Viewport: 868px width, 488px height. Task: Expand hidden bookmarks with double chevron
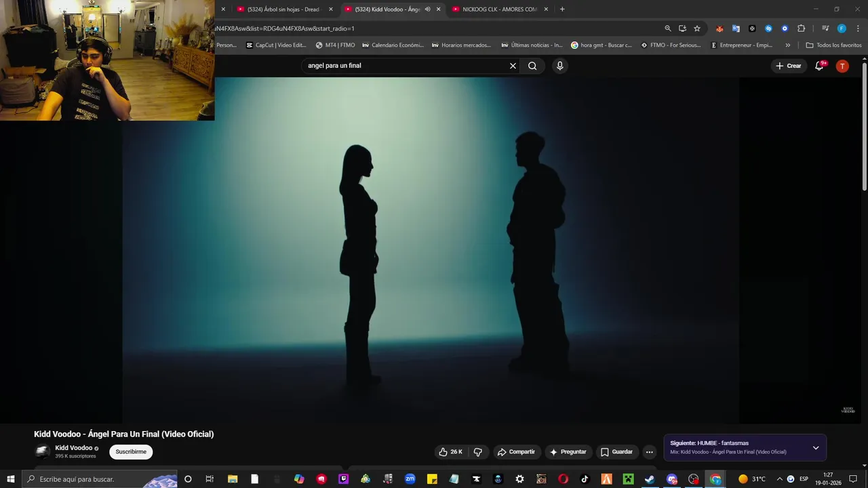[x=787, y=45]
